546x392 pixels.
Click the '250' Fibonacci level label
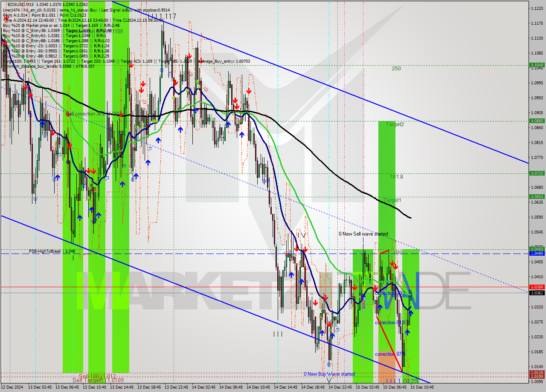[396, 68]
